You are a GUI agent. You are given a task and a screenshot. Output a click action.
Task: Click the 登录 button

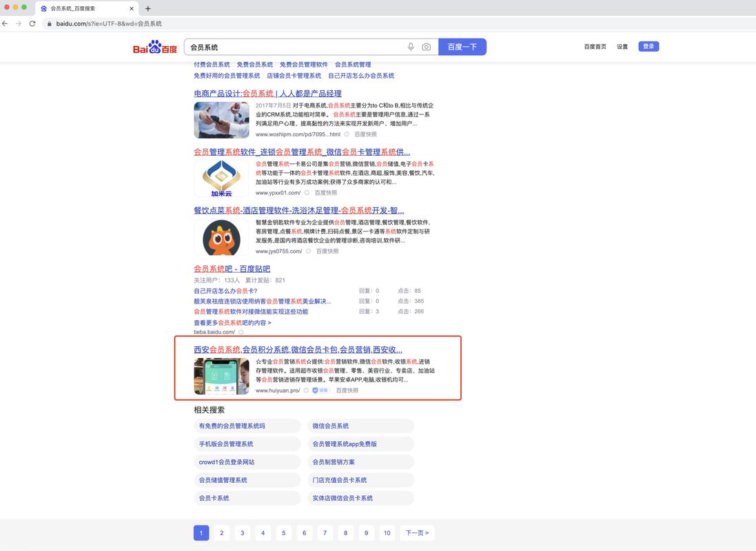coord(648,46)
